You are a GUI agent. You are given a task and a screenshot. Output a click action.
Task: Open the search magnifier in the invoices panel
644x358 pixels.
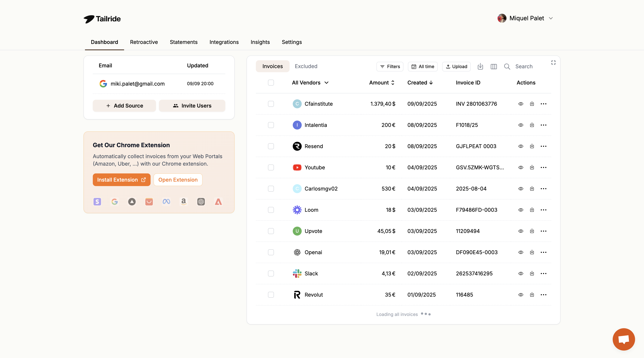click(x=507, y=66)
